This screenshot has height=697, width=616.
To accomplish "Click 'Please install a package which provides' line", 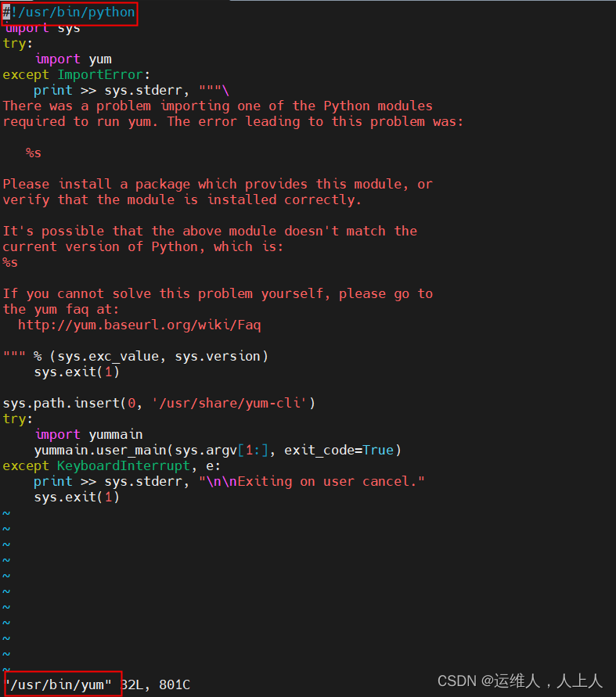I will click(x=218, y=184).
